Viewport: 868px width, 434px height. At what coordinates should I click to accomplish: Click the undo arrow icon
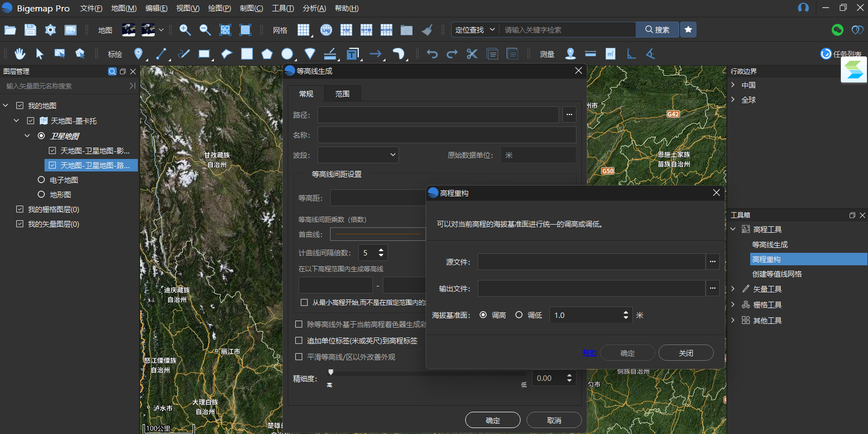pyautogui.click(x=432, y=54)
